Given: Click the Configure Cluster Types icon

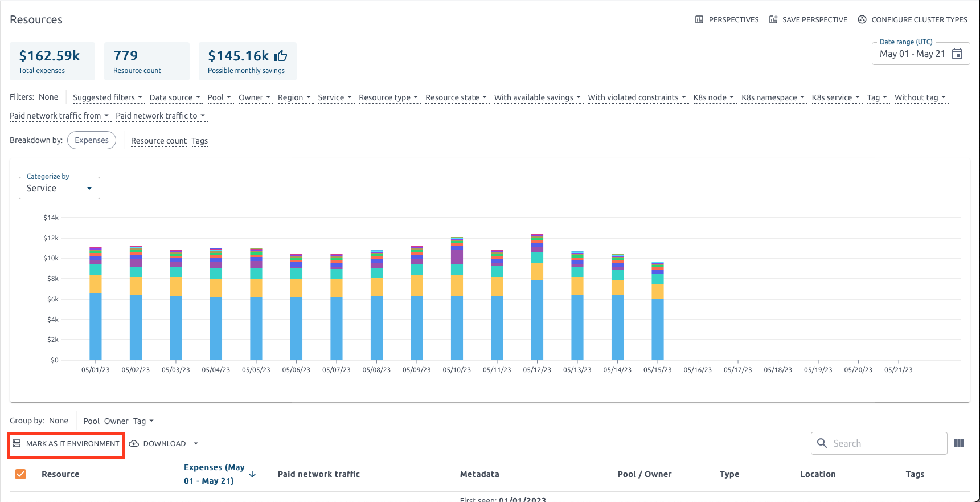Looking at the screenshot, I should [x=862, y=19].
